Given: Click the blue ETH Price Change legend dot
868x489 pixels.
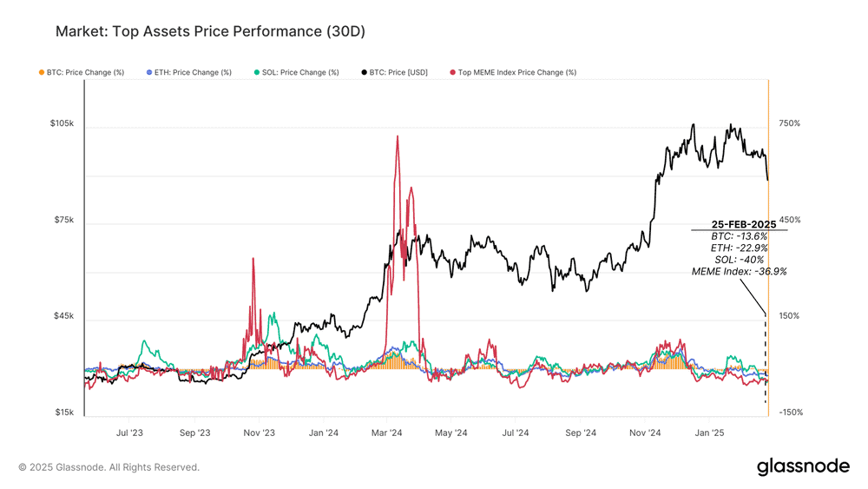Looking at the screenshot, I should pos(149,73).
